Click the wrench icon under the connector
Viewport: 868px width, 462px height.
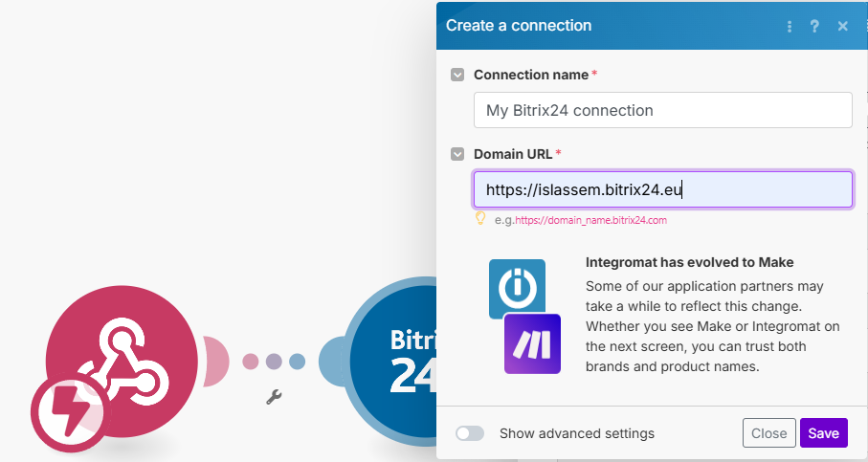coord(274,395)
